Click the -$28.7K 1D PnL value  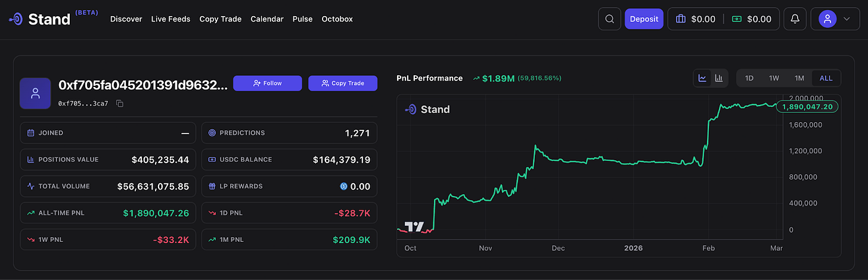[352, 213]
